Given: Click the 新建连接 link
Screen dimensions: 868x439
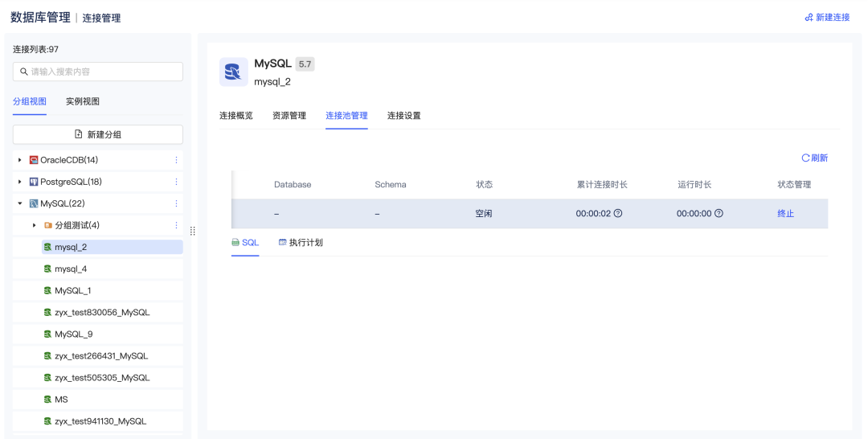Looking at the screenshot, I should tap(828, 17).
